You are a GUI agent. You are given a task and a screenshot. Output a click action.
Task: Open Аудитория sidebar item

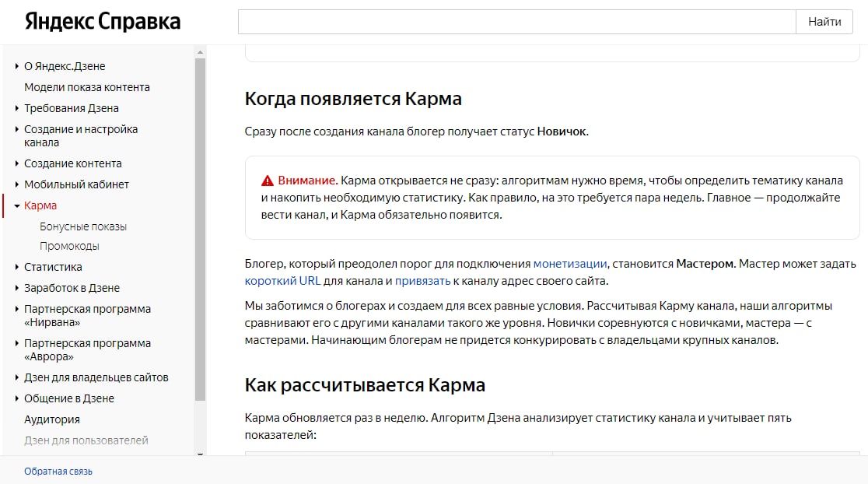tap(52, 419)
